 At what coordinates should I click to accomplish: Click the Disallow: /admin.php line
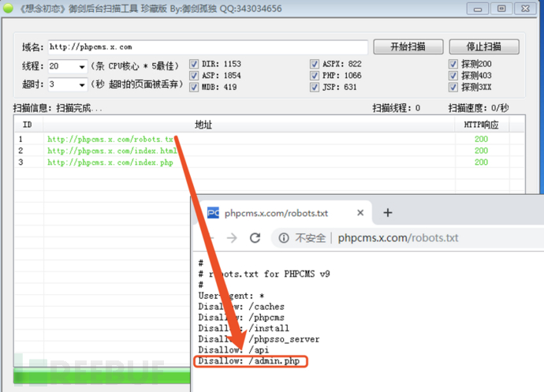click(x=249, y=361)
